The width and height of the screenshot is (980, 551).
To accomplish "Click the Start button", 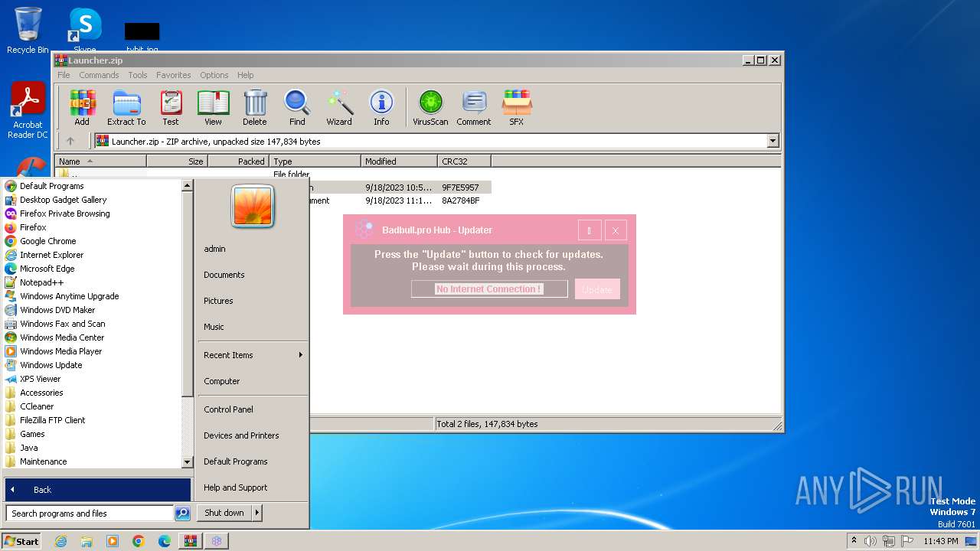I will [21, 541].
